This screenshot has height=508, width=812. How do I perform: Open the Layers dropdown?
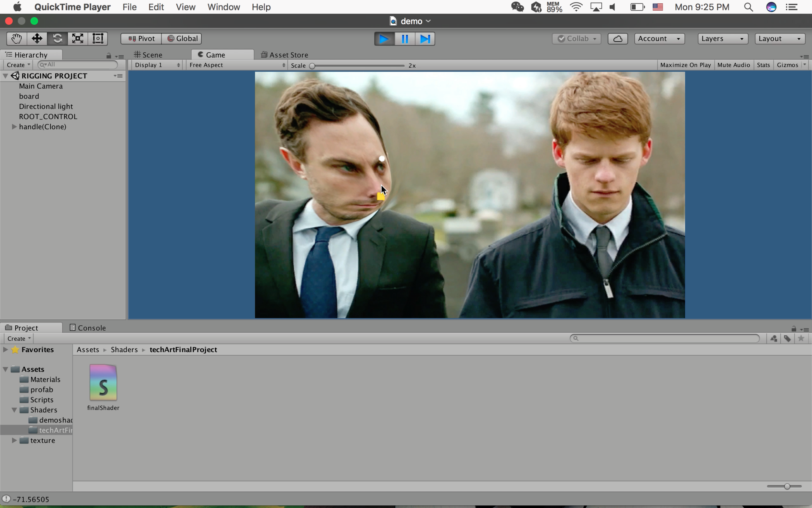point(723,39)
